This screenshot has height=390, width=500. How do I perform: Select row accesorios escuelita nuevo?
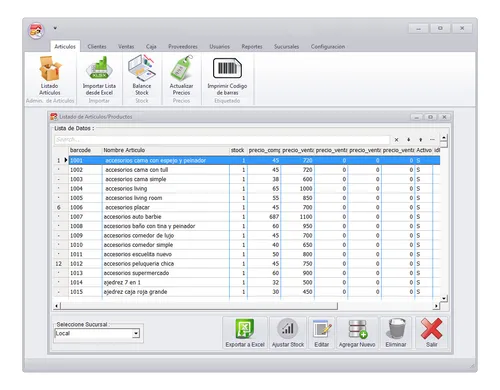click(247, 254)
